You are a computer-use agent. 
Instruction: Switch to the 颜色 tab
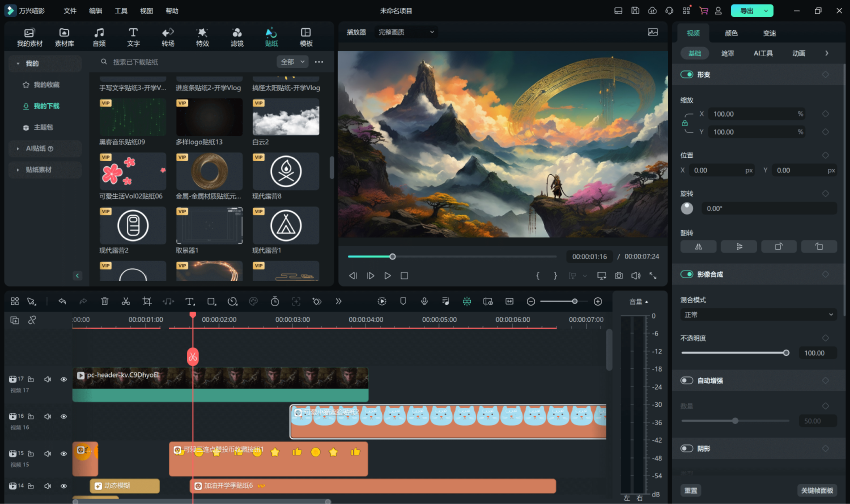tap(731, 33)
